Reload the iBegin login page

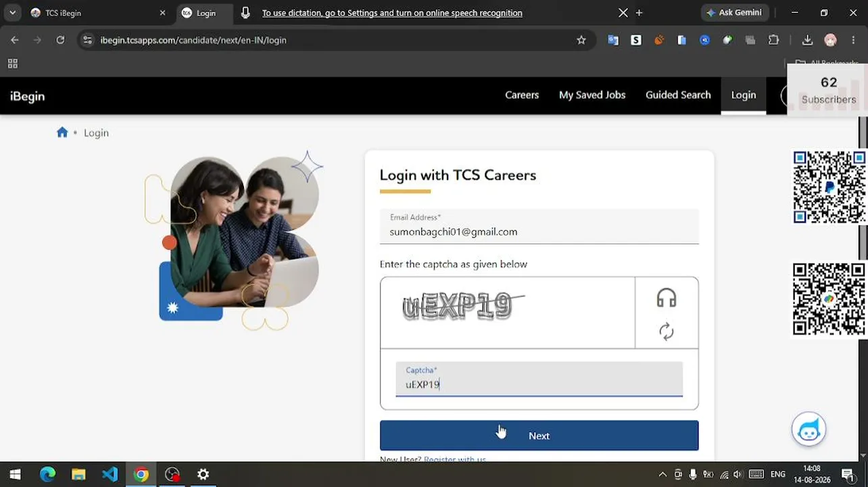(60, 40)
